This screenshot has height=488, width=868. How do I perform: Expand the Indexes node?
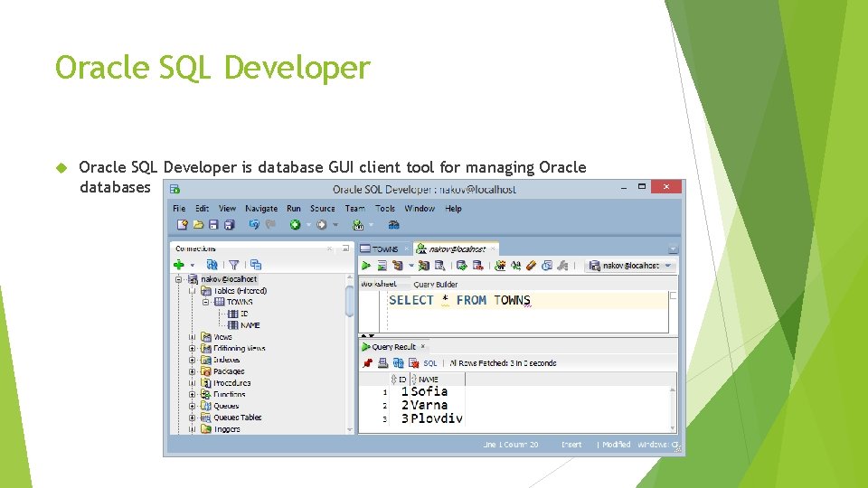pyautogui.click(x=192, y=361)
